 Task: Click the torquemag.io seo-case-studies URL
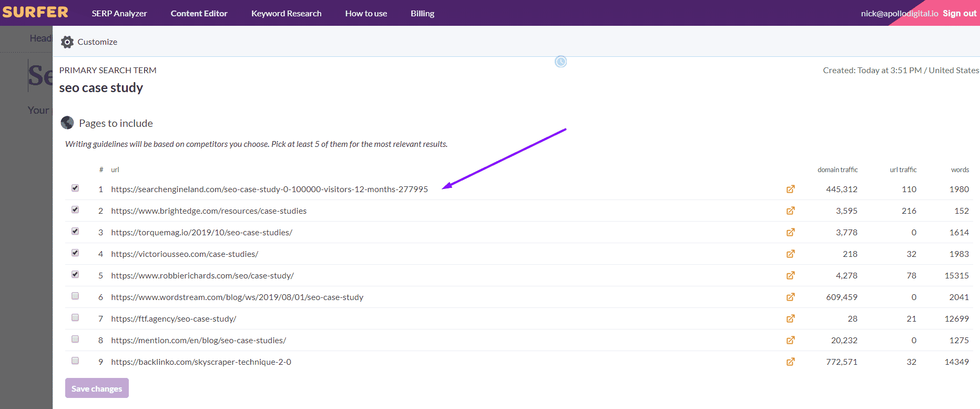click(x=202, y=233)
